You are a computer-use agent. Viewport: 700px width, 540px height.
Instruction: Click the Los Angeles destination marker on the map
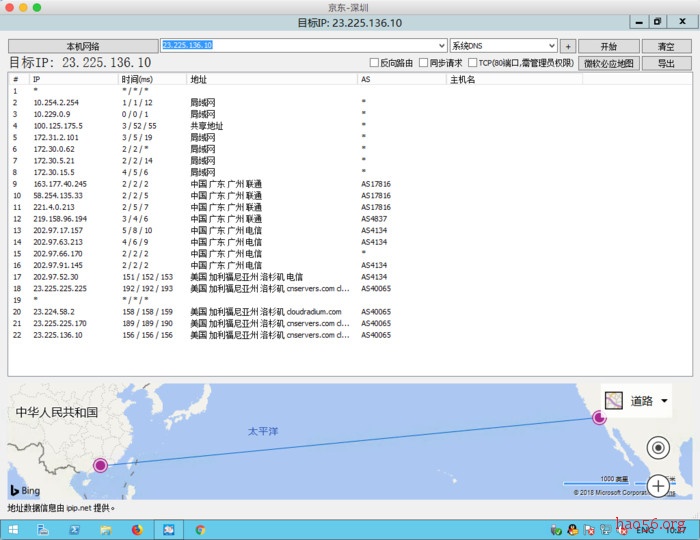click(599, 418)
